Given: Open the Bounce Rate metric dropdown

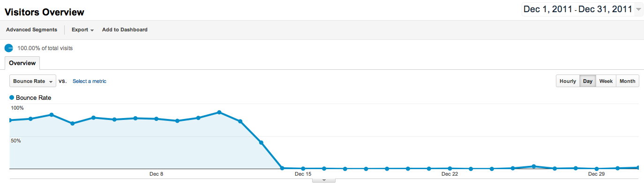Looking at the screenshot, I should pyautogui.click(x=33, y=81).
